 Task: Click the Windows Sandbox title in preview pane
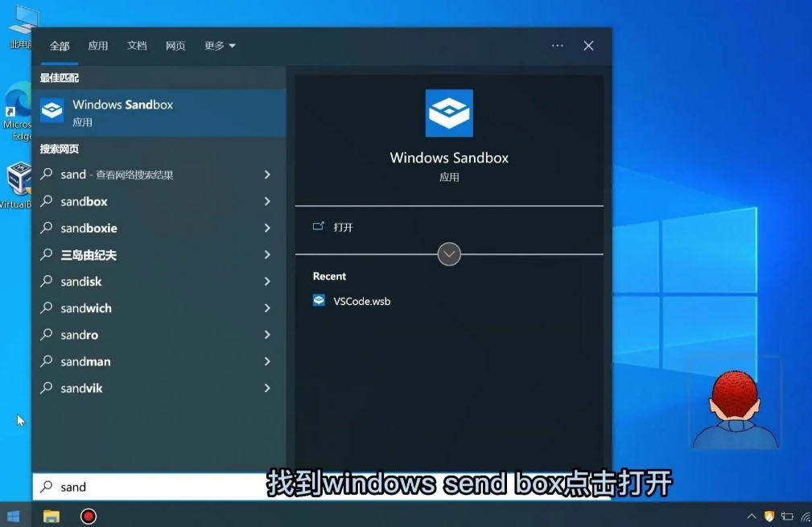(x=449, y=158)
